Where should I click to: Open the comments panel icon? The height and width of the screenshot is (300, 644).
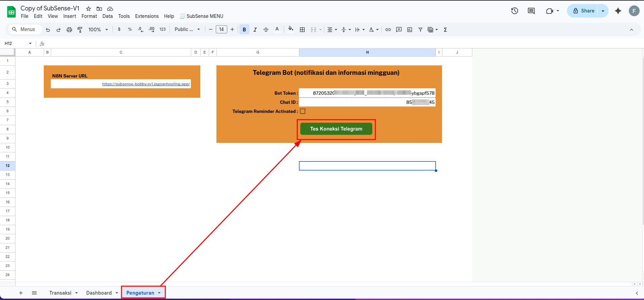click(531, 11)
